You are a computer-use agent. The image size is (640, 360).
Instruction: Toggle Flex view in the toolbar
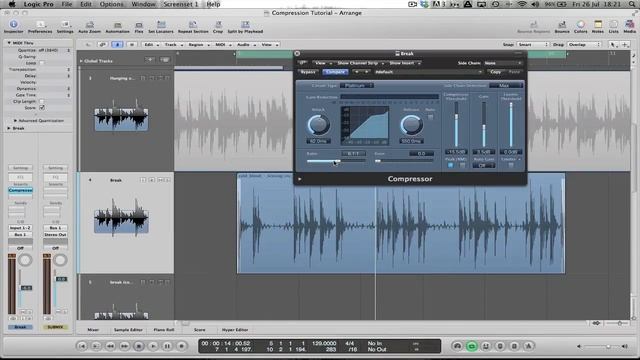coord(139,27)
